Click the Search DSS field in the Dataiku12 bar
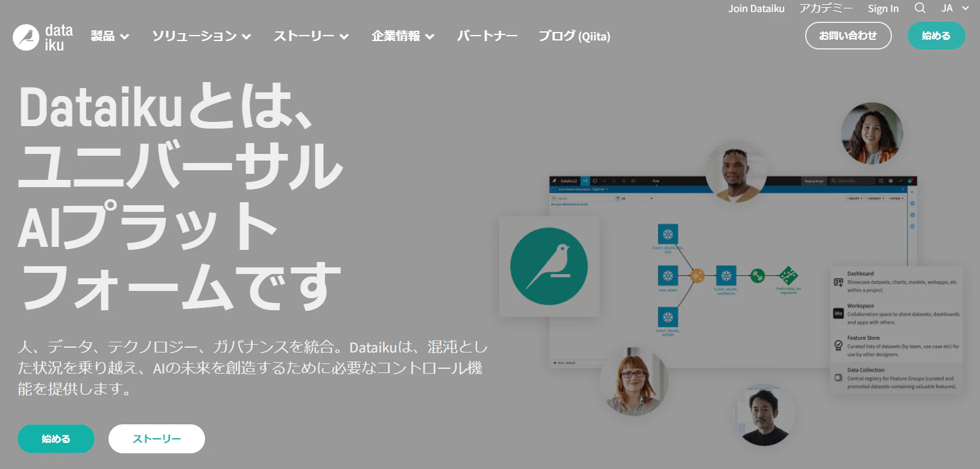The height and width of the screenshot is (469, 980). coord(852,181)
